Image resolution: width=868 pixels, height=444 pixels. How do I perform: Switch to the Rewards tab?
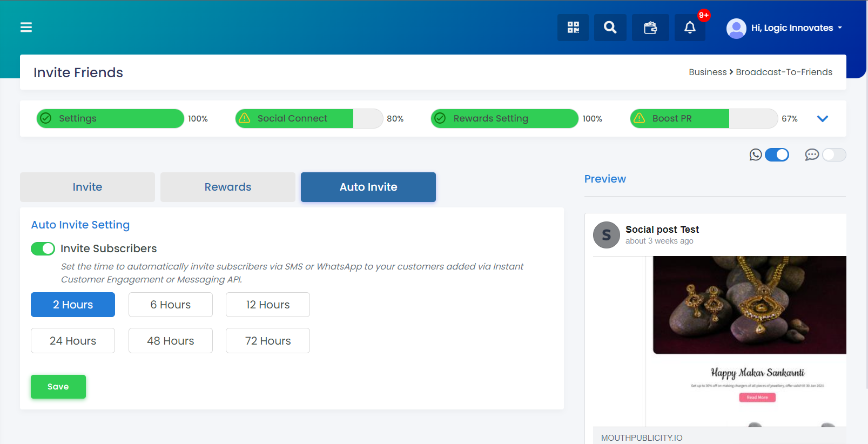(228, 187)
